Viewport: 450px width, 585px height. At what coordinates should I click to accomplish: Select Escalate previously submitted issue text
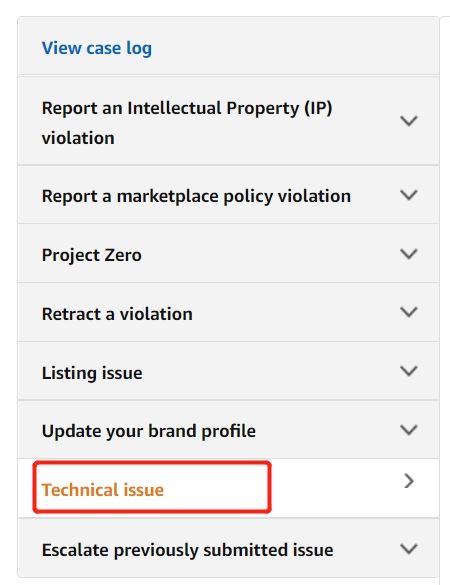click(x=188, y=550)
